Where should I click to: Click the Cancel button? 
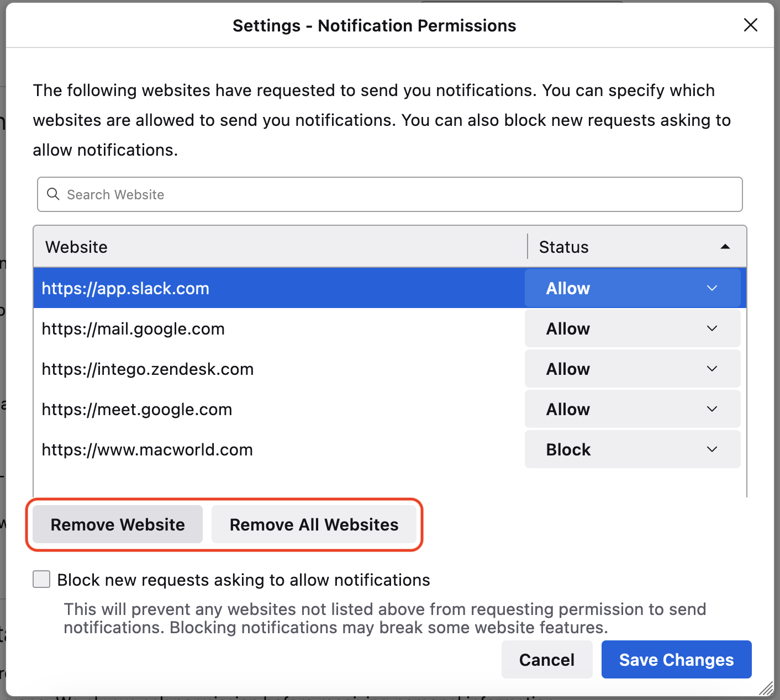point(547,660)
